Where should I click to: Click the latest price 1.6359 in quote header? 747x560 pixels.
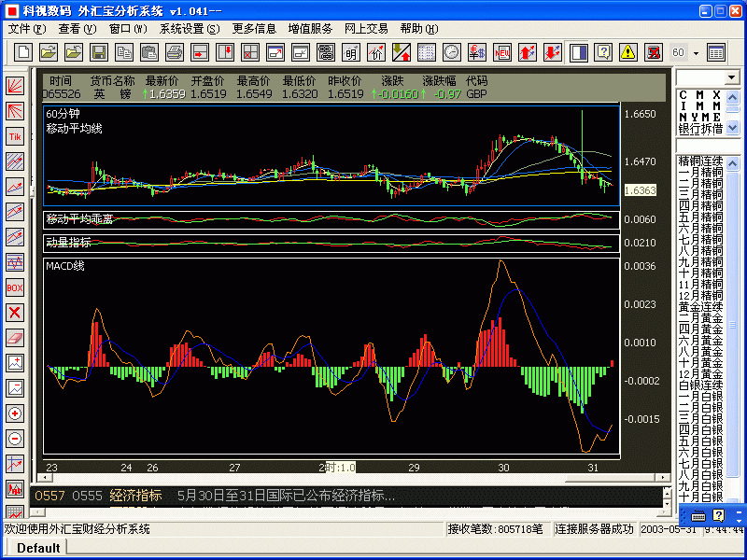(x=167, y=94)
